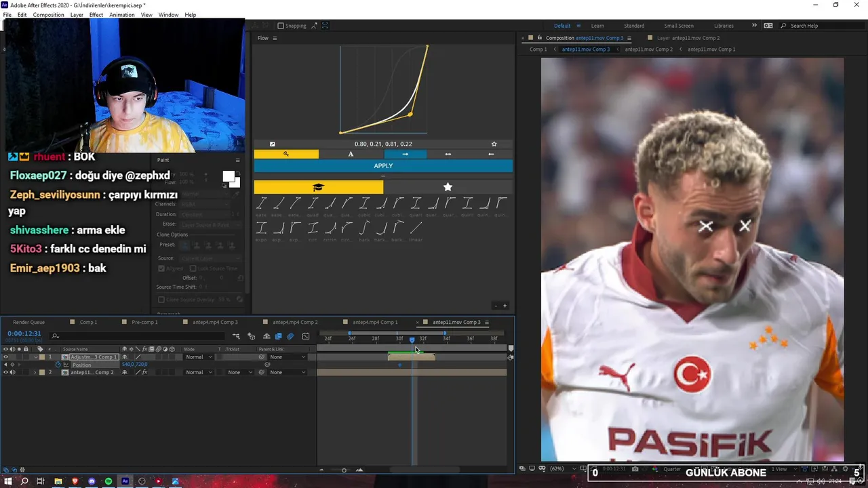Toggle the Snapping checkbox
The height and width of the screenshot is (488, 868).
pos(281,26)
